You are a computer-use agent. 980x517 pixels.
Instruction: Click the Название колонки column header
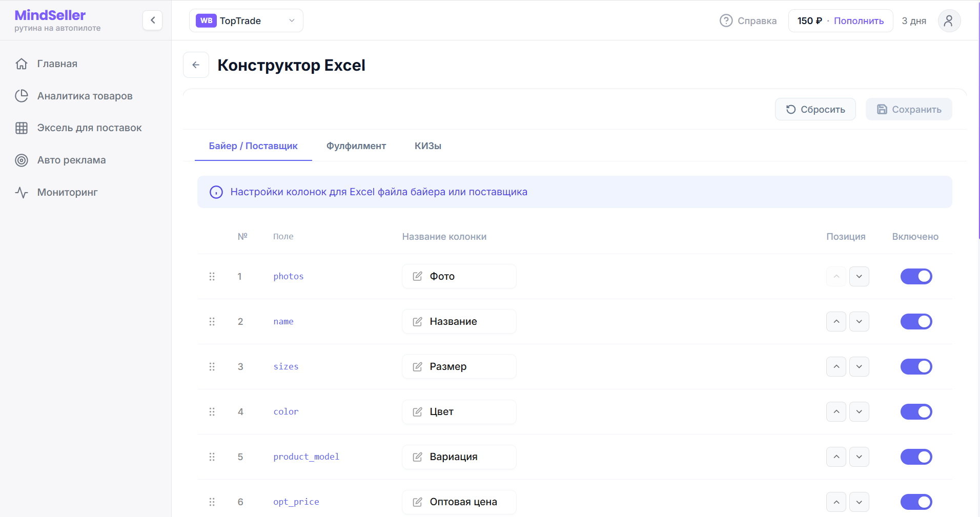444,237
